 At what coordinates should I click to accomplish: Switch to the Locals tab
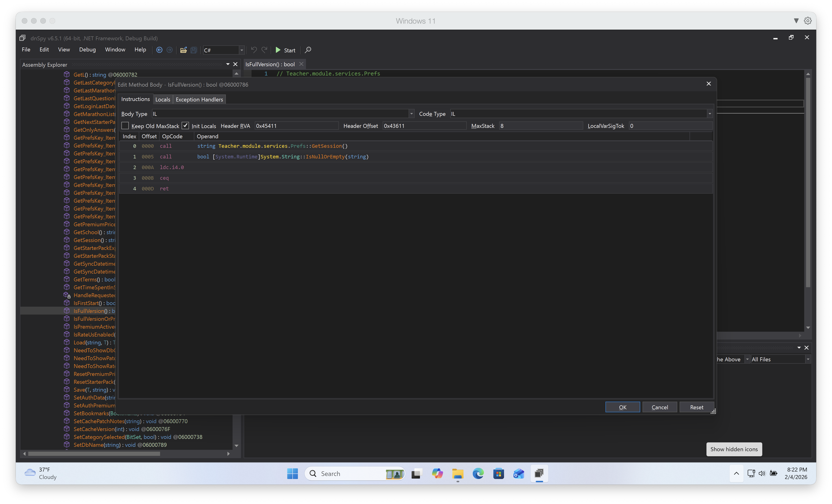click(162, 100)
